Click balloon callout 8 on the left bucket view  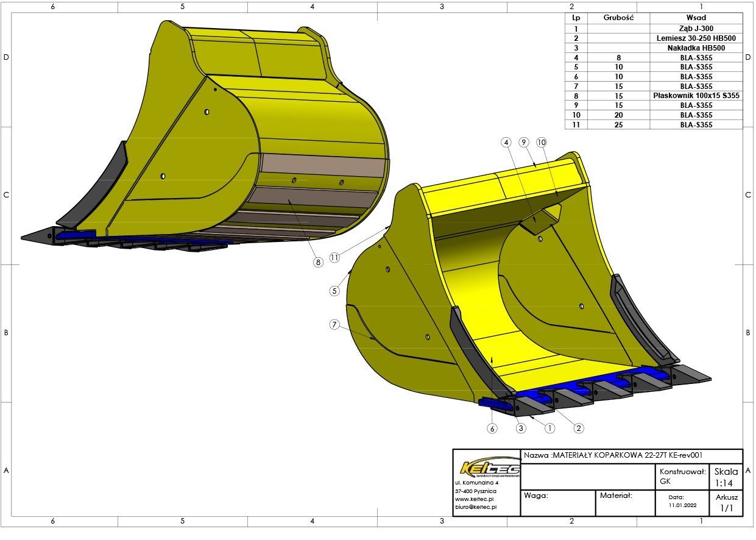pyautogui.click(x=317, y=263)
